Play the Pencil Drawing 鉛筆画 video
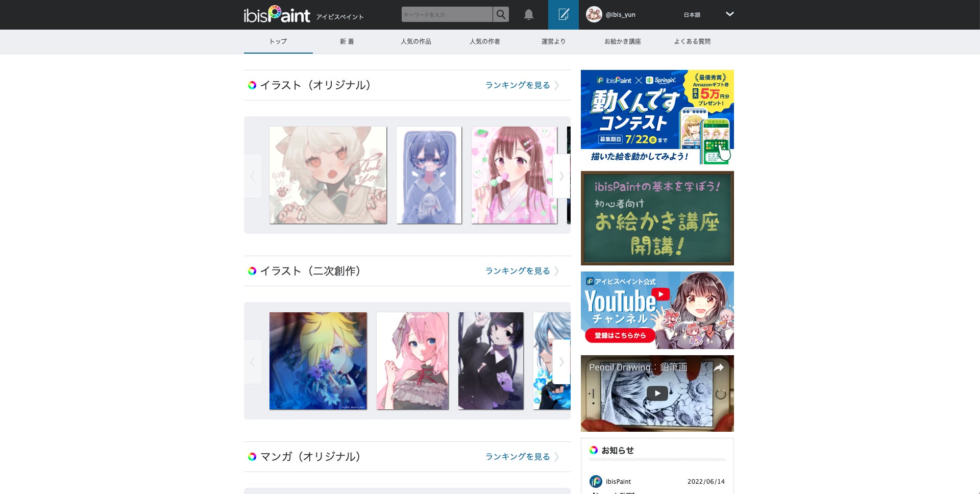Image resolution: width=980 pixels, height=494 pixels. tap(657, 393)
